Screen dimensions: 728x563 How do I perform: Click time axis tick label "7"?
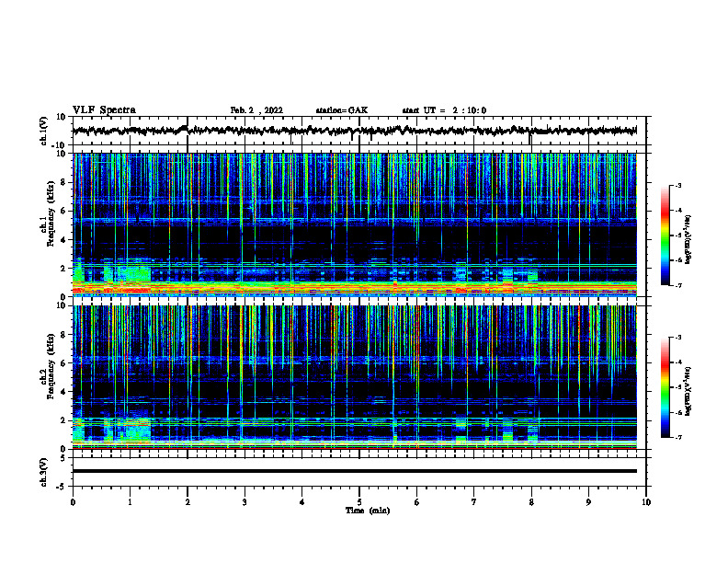tap(474, 502)
